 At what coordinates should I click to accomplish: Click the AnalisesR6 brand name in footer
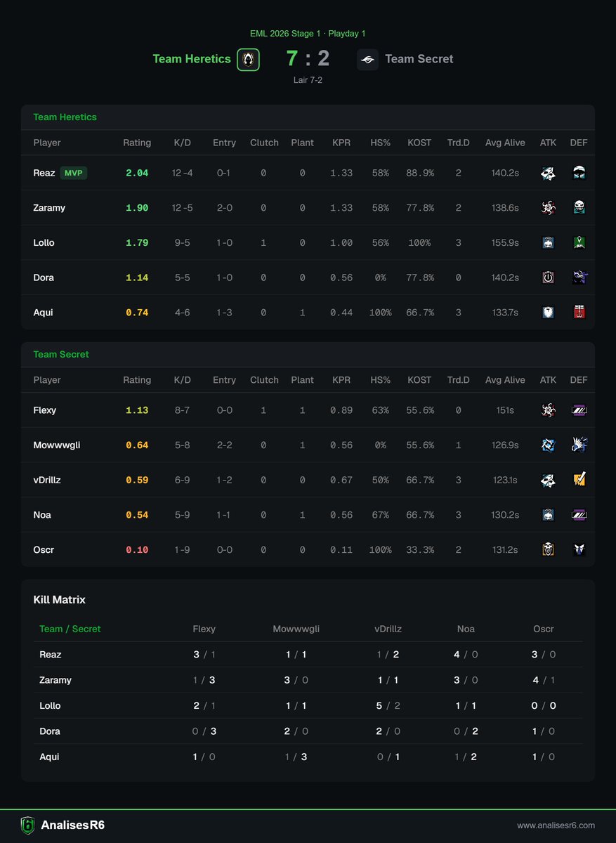coord(72,825)
